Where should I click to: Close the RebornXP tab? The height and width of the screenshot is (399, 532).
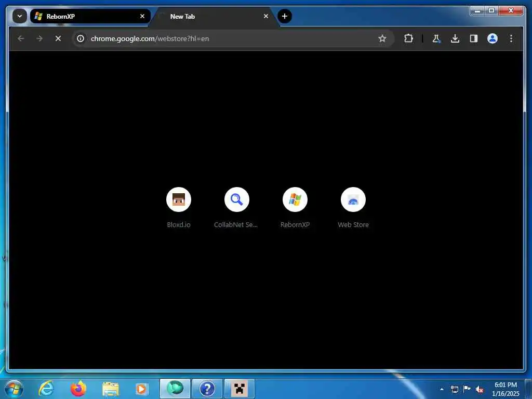(142, 16)
